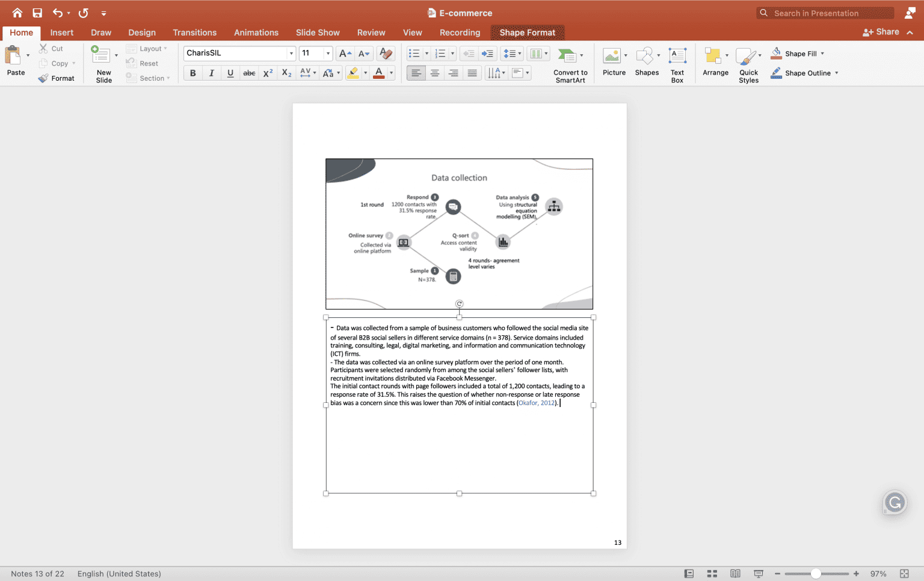Toggle italic formatting

211,73
